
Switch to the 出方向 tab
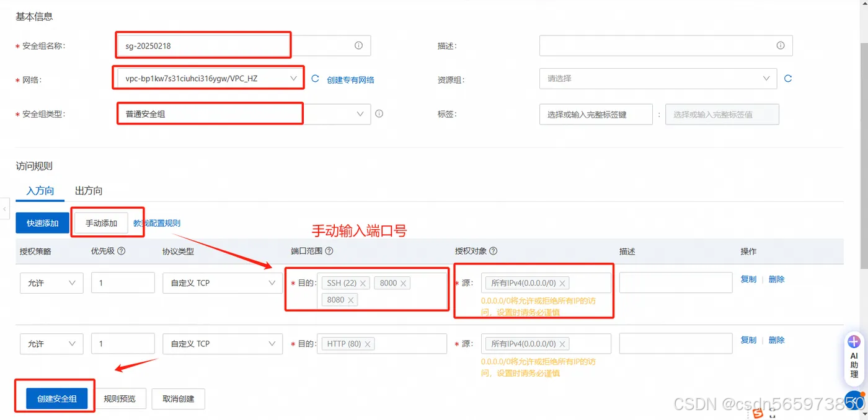point(89,191)
